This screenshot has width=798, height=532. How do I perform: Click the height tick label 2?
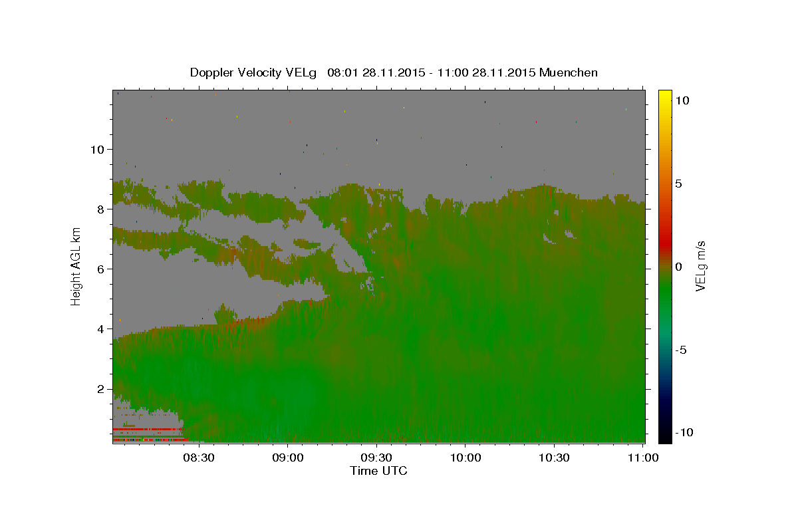click(x=100, y=388)
